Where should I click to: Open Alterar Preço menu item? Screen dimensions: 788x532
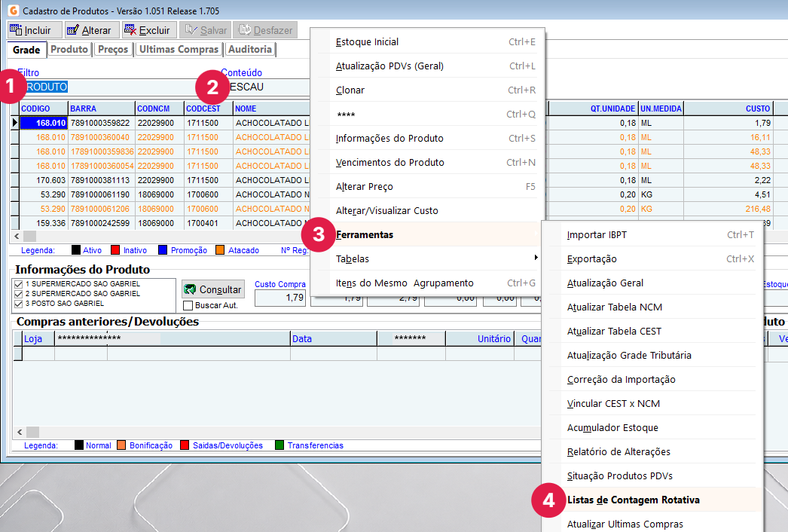tap(427, 187)
